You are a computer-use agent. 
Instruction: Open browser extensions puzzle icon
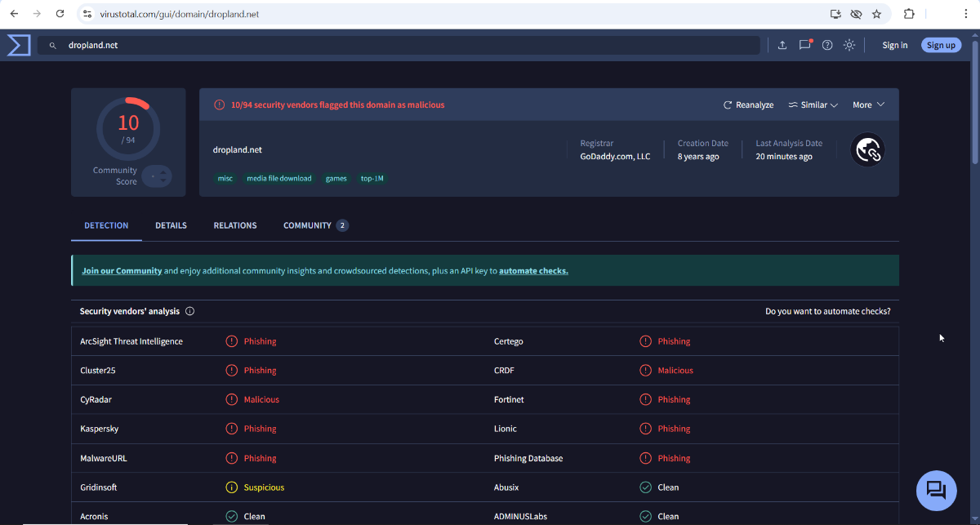pos(909,14)
